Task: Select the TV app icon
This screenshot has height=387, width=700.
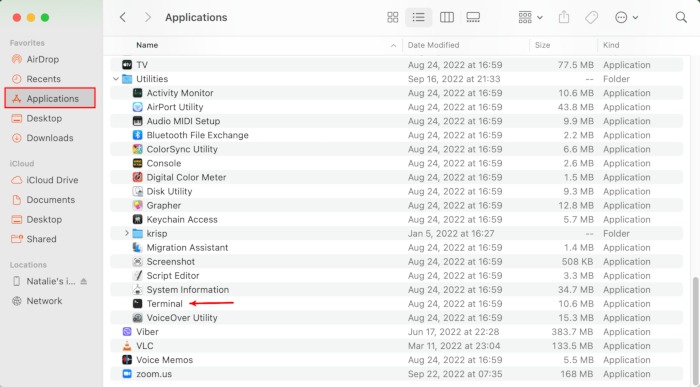Action: tap(127, 65)
